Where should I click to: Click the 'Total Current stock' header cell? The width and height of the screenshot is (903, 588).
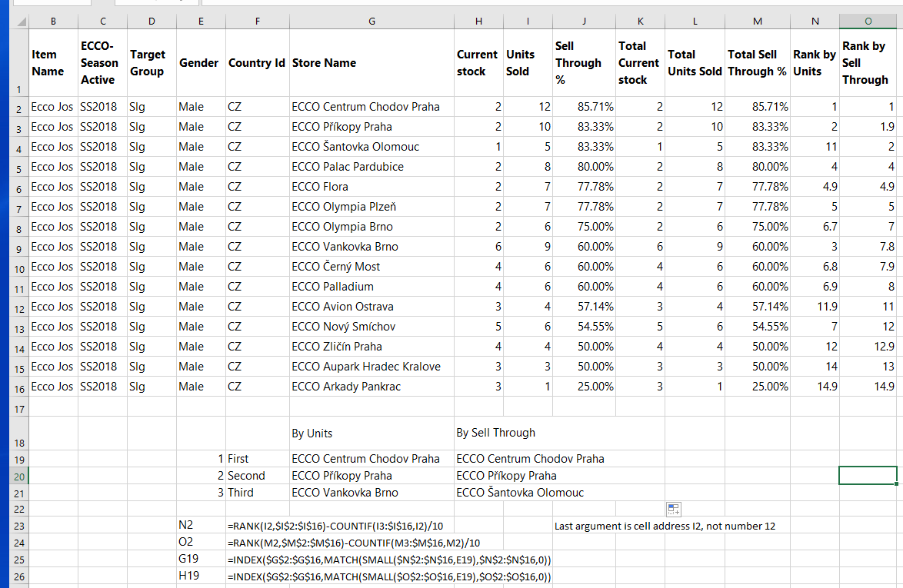640,63
